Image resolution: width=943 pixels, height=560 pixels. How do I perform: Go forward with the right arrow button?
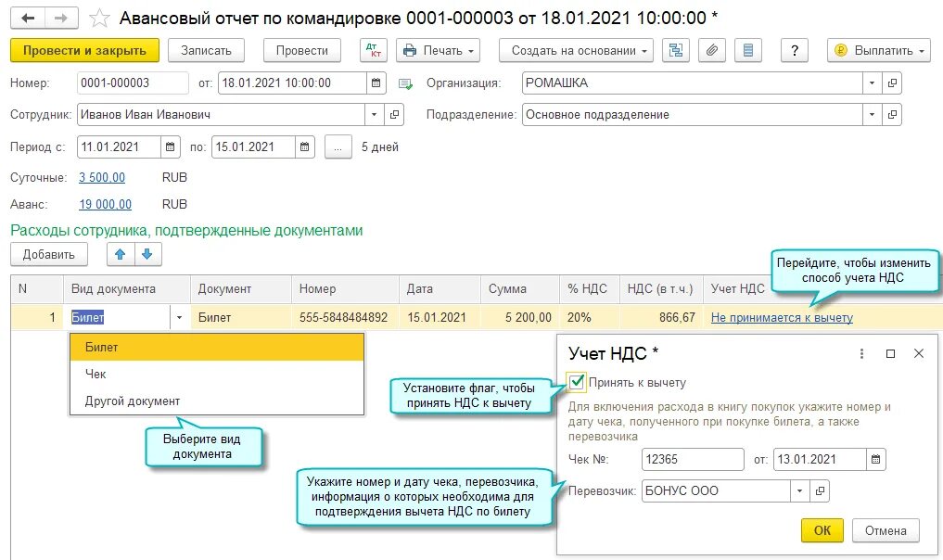61,18
